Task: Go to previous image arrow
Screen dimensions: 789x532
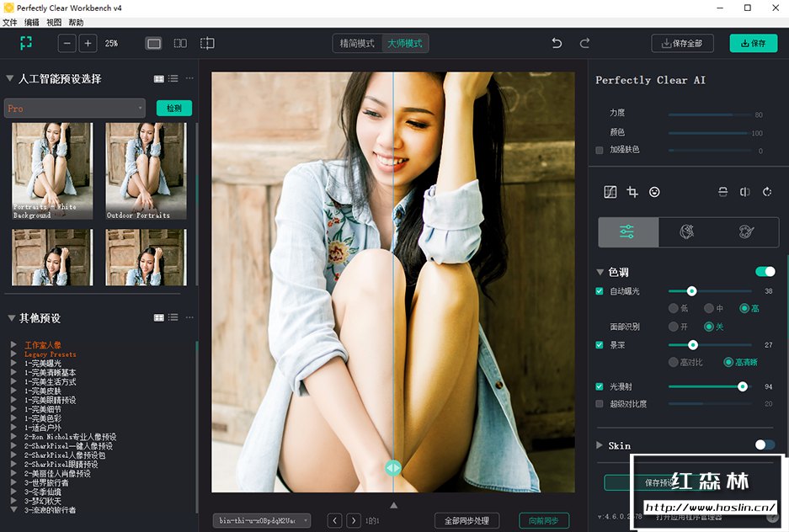Action: click(334, 520)
